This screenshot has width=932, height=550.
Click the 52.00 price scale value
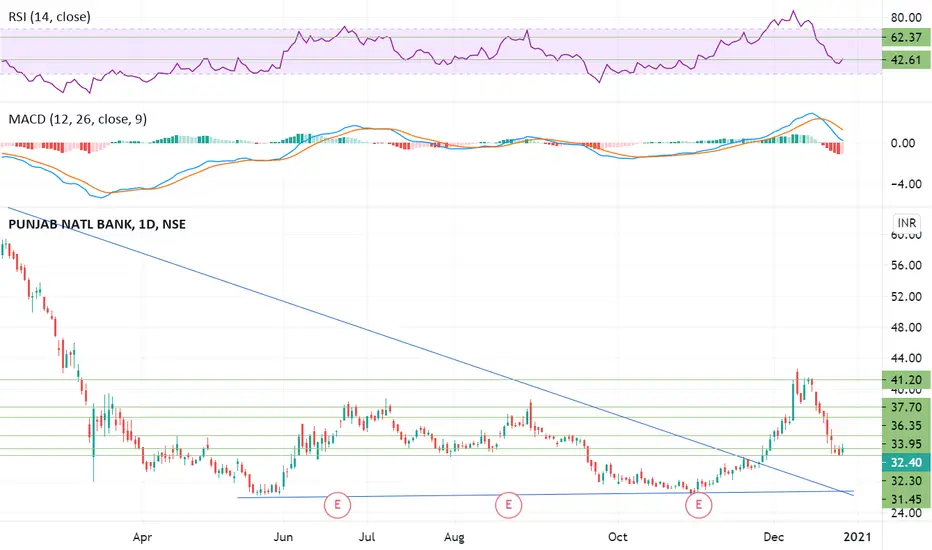click(906, 297)
